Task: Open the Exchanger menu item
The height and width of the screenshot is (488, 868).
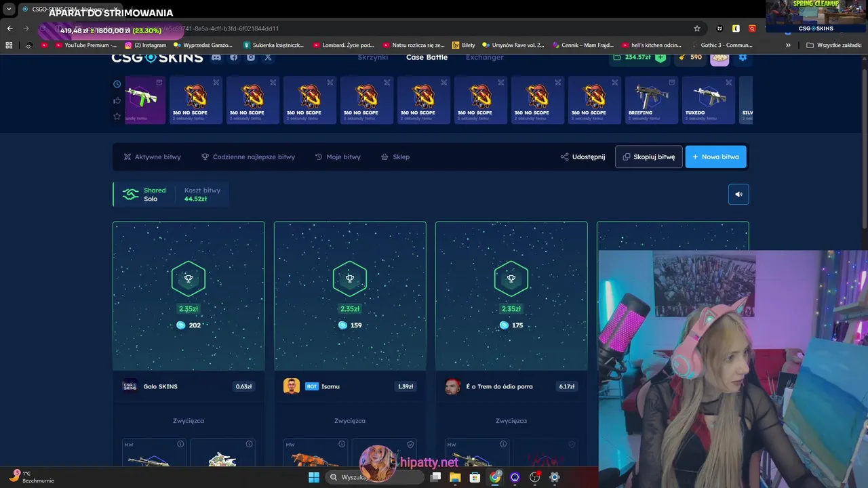Action: pyautogui.click(x=484, y=58)
